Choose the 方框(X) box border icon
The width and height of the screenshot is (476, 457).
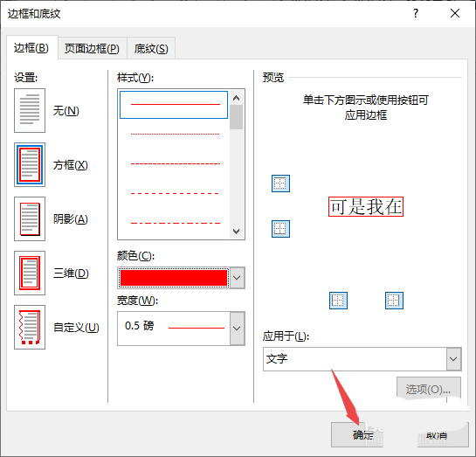(x=30, y=164)
